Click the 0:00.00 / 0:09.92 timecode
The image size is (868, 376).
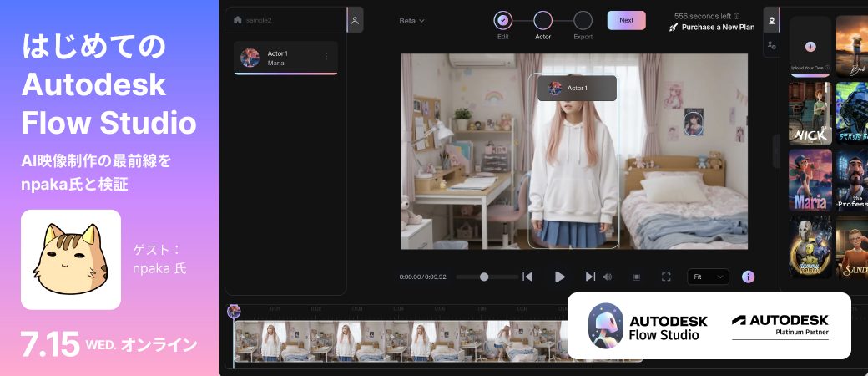[x=423, y=277]
